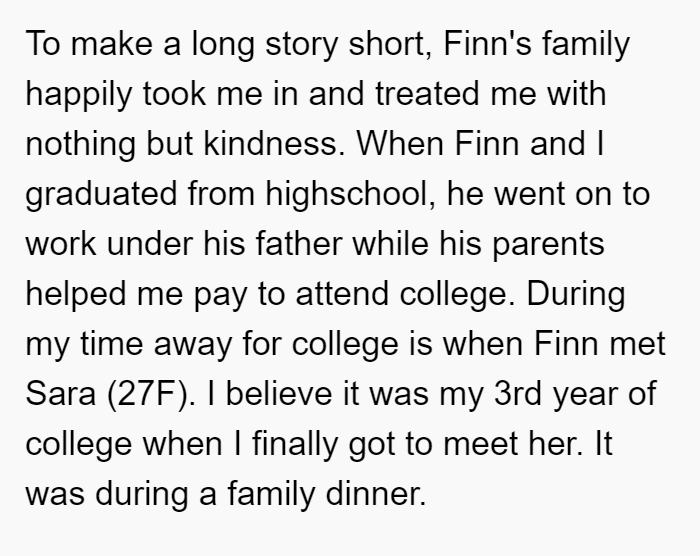Click "3rd" in the text

(517, 394)
